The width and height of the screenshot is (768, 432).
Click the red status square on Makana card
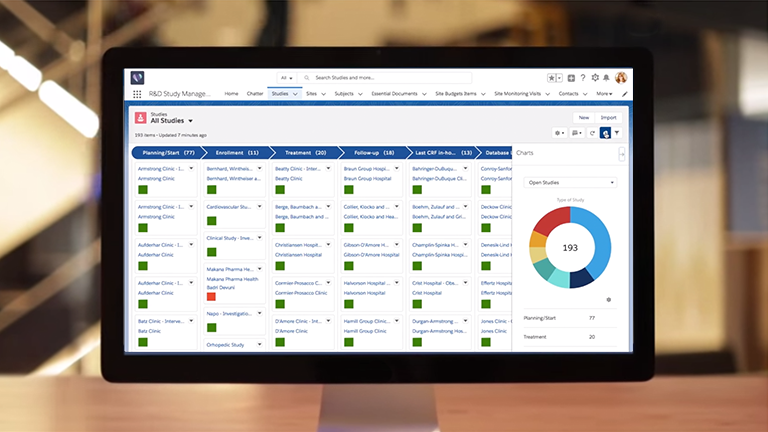[211, 297]
